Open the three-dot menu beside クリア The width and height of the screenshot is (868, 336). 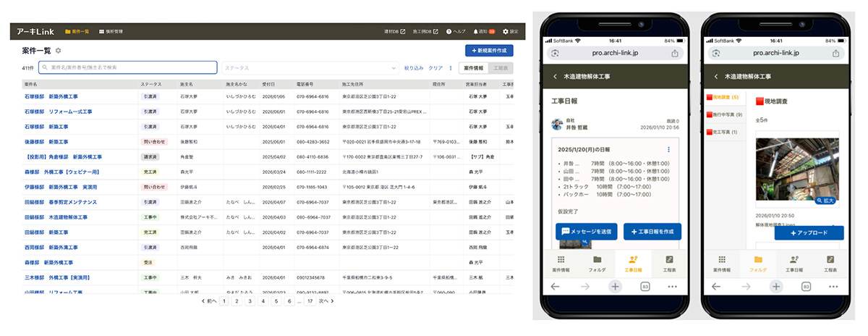click(x=451, y=67)
